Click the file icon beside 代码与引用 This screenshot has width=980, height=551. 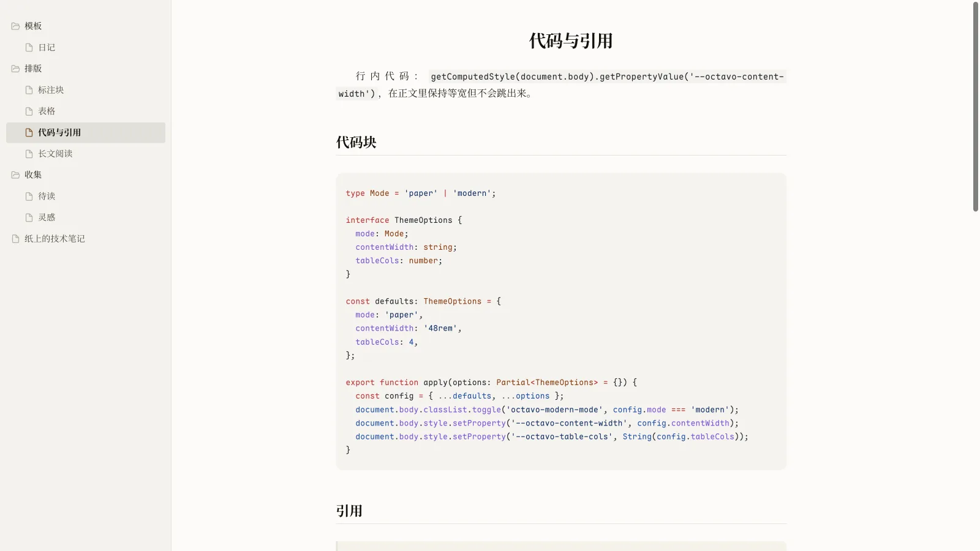click(29, 132)
